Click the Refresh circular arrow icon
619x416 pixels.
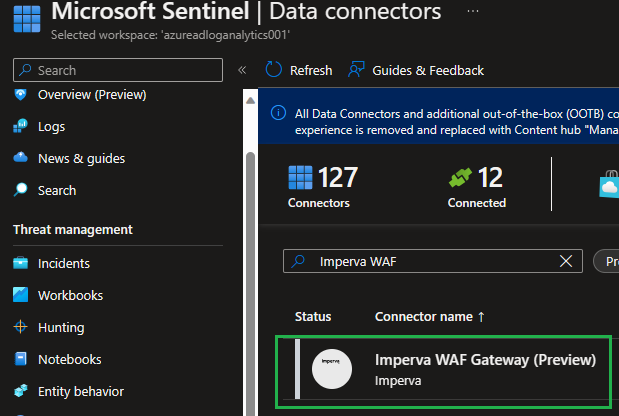[274, 69]
